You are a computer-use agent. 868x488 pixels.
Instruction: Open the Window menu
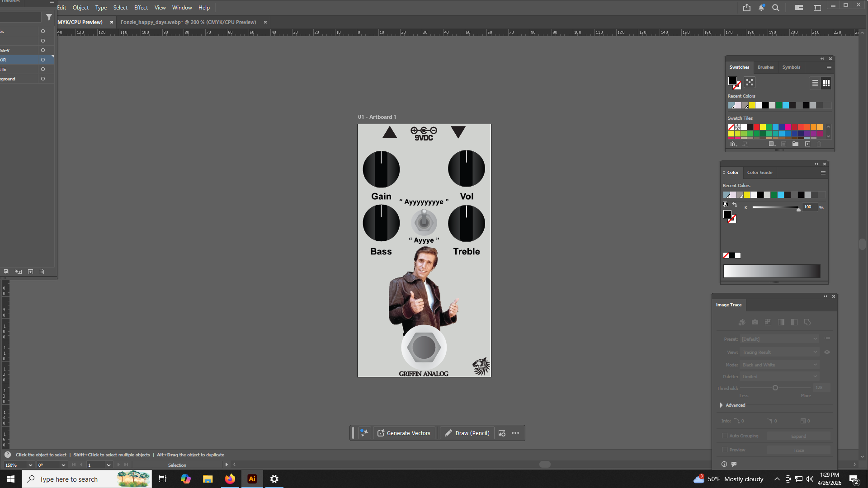(182, 8)
